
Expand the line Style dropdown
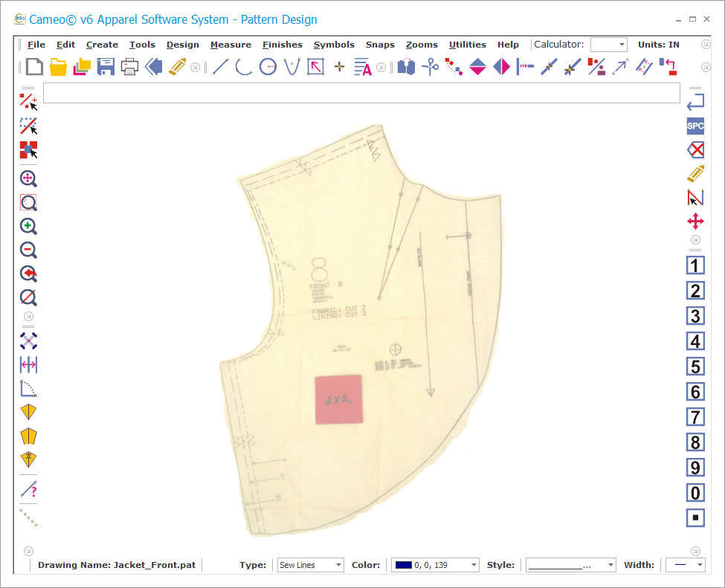point(571,565)
